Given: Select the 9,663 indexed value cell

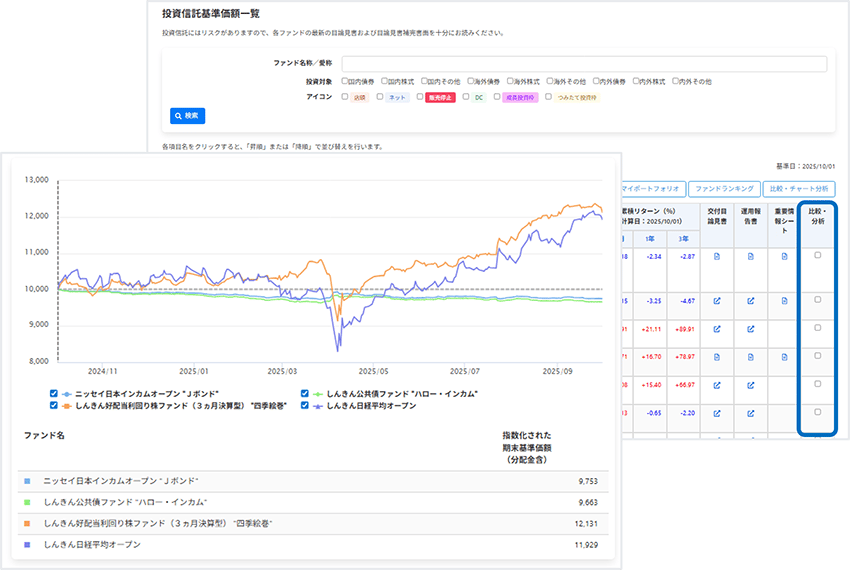Looking at the screenshot, I should click(x=588, y=503).
